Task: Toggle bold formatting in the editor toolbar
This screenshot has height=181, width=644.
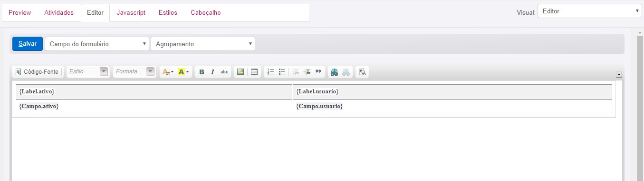Action: point(202,72)
